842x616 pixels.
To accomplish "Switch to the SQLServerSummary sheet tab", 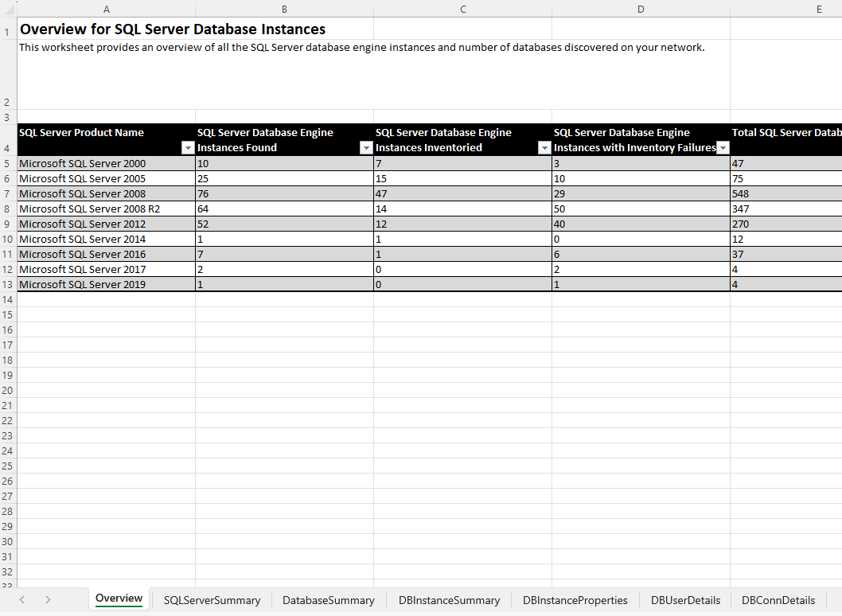I will point(212,600).
